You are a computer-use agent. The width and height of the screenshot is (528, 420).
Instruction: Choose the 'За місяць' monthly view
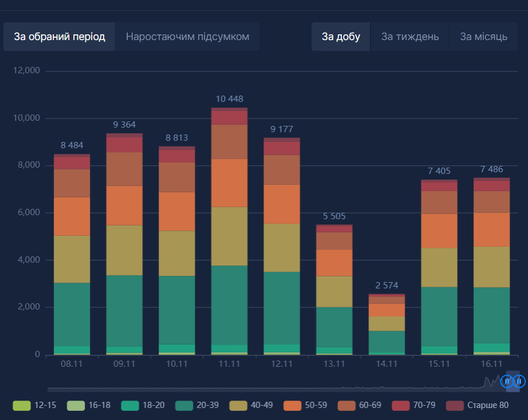pos(483,37)
